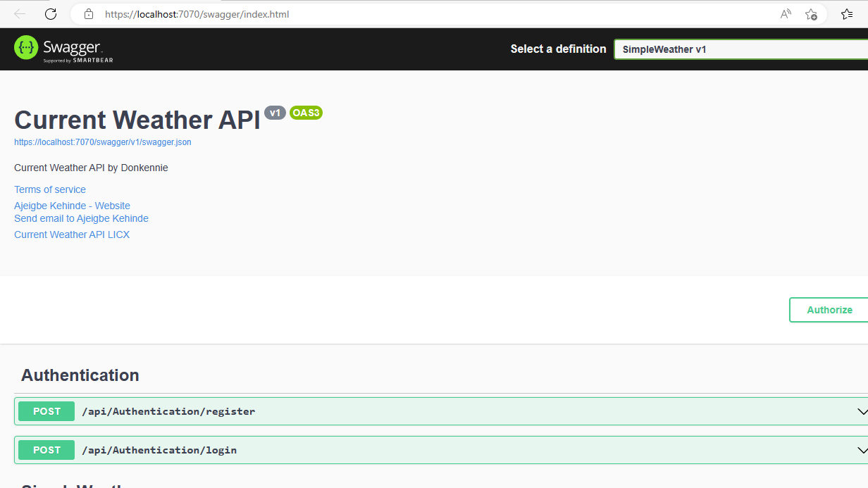Open the Current Weather API LICX license
Image resolution: width=868 pixels, height=488 pixels.
click(x=72, y=234)
